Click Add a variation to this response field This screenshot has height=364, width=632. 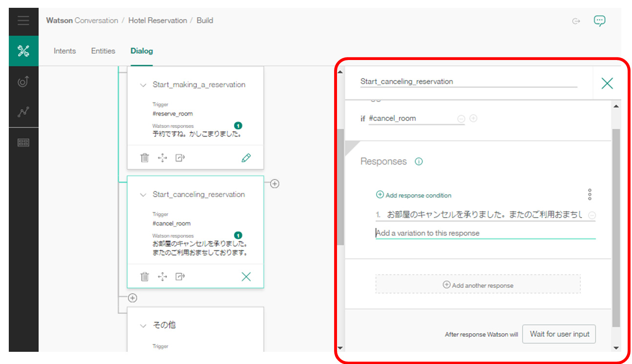[485, 233]
